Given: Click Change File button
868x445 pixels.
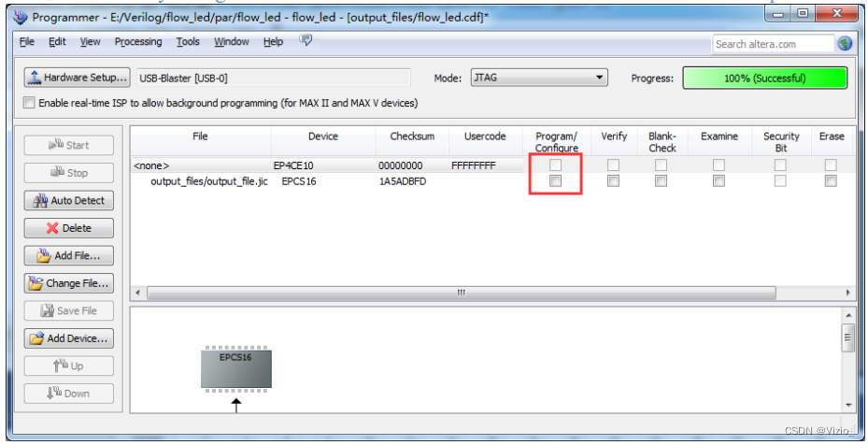Looking at the screenshot, I should [x=68, y=283].
